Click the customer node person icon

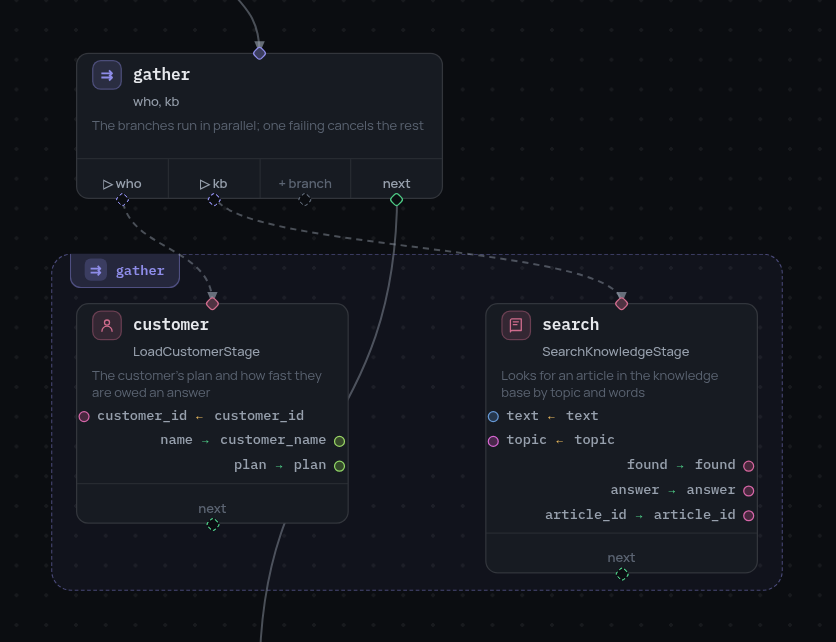click(107, 325)
